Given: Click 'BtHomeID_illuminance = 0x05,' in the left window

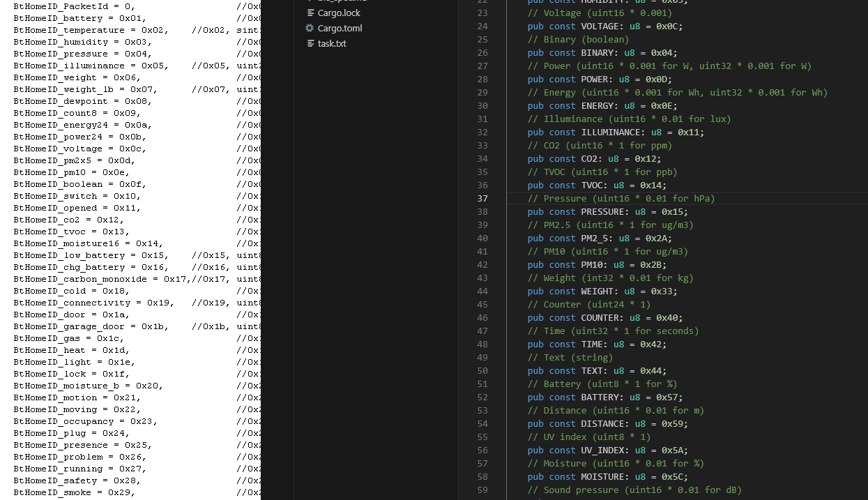Looking at the screenshot, I should point(91,66).
